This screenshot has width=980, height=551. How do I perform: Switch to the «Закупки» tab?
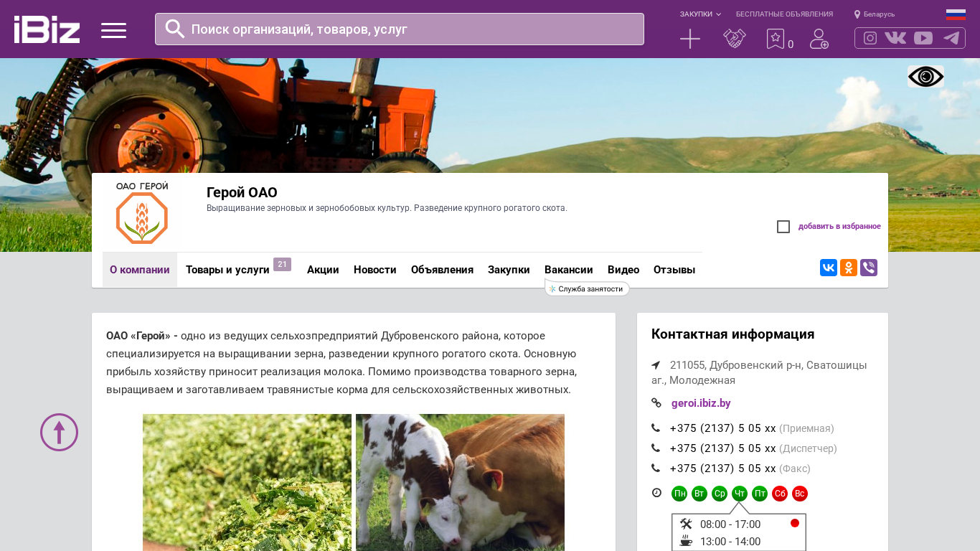click(509, 270)
